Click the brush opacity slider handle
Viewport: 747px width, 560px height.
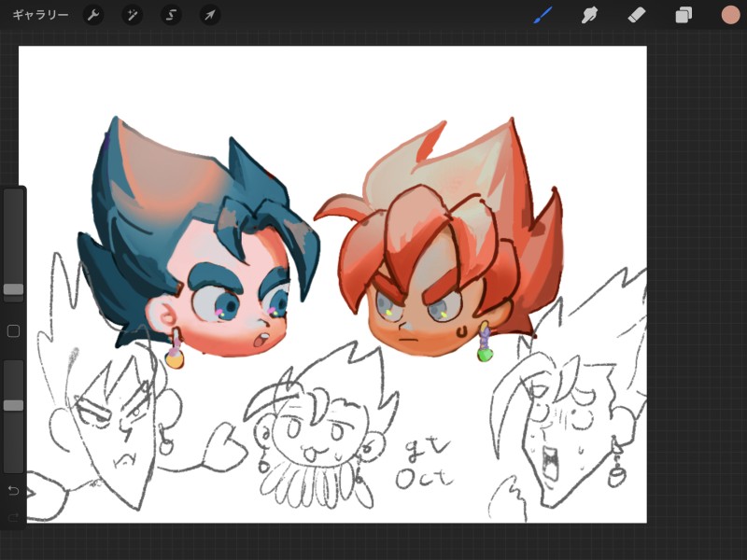click(x=13, y=405)
